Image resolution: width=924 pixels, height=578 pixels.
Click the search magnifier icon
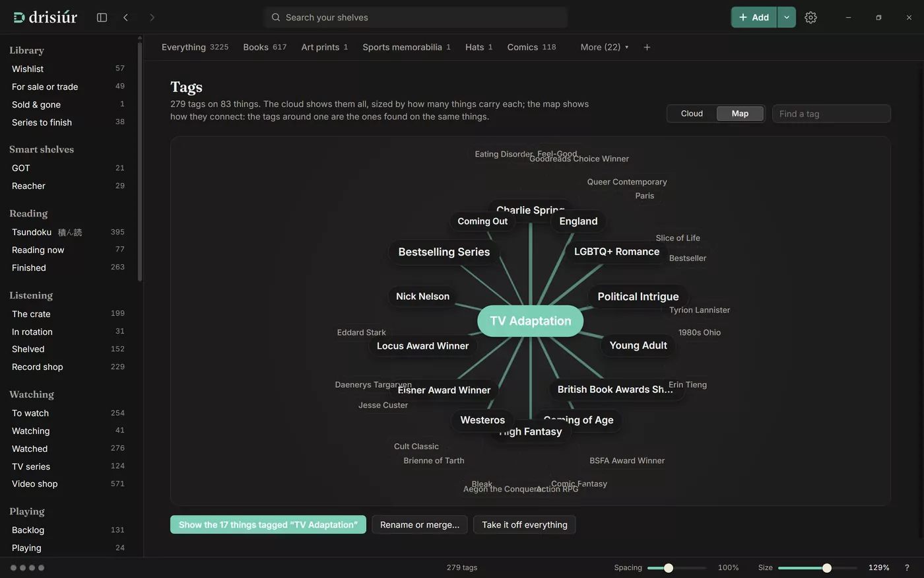276,17
